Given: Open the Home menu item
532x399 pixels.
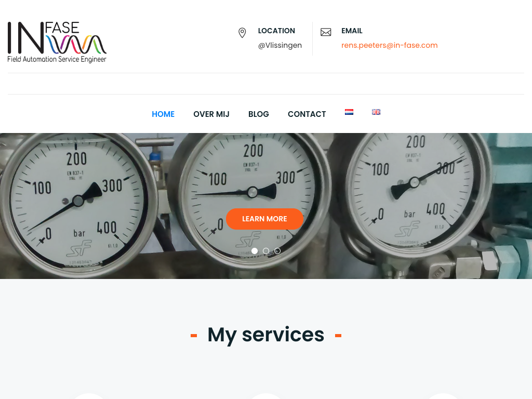Looking at the screenshot, I should tap(163, 114).
